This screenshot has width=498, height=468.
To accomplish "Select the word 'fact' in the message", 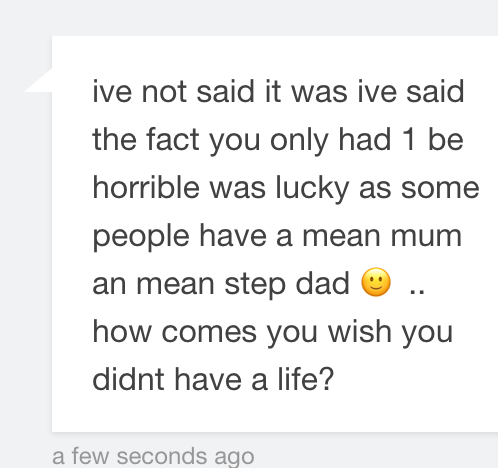I will coord(173,139).
